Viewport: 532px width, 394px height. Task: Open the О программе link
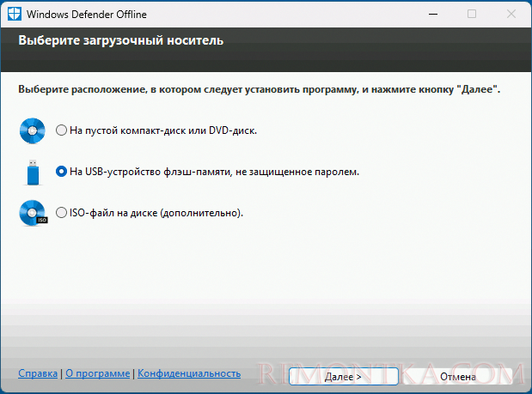click(x=98, y=373)
